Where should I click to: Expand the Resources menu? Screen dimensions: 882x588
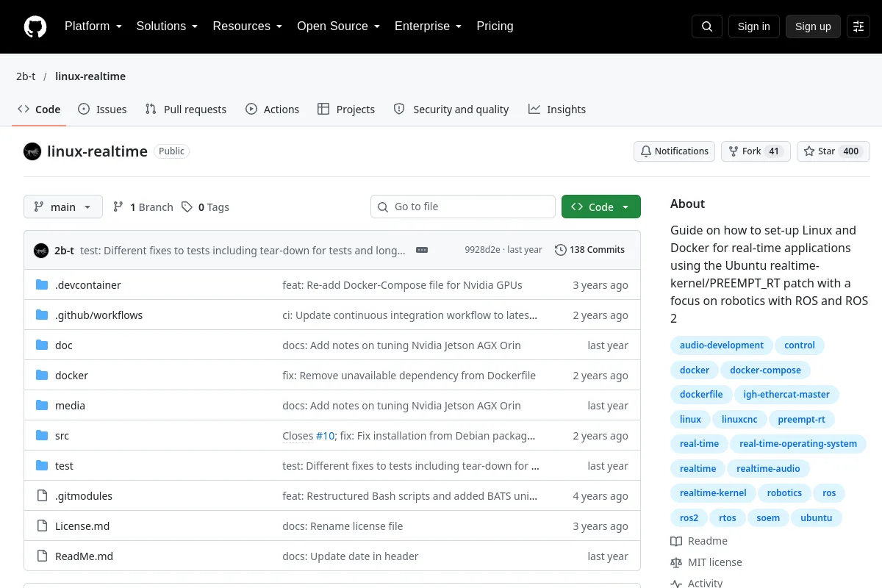click(248, 26)
